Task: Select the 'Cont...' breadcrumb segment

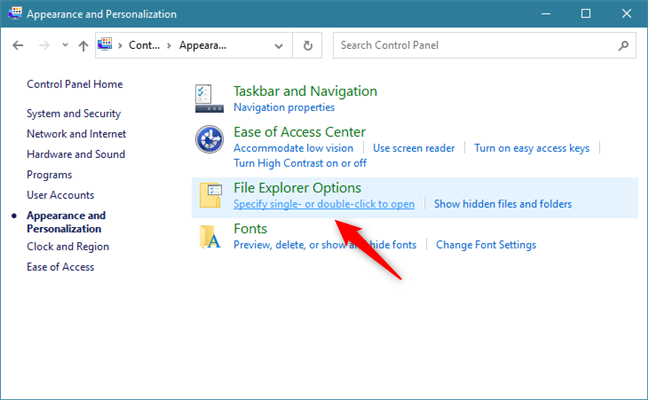Action: click(144, 45)
